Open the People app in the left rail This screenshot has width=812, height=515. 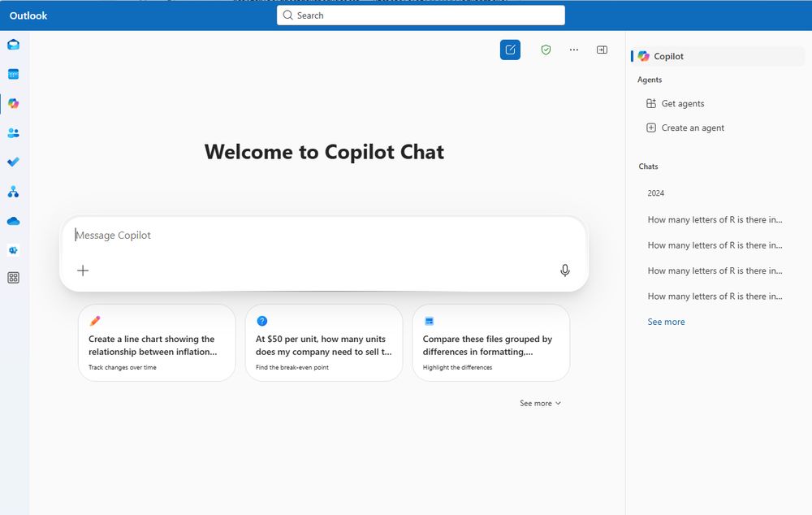(14, 133)
